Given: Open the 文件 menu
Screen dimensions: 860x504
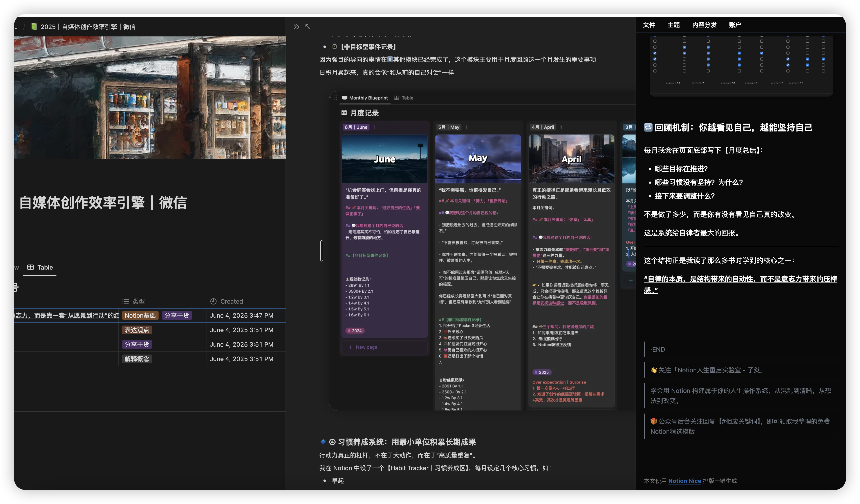Looking at the screenshot, I should pos(649,25).
